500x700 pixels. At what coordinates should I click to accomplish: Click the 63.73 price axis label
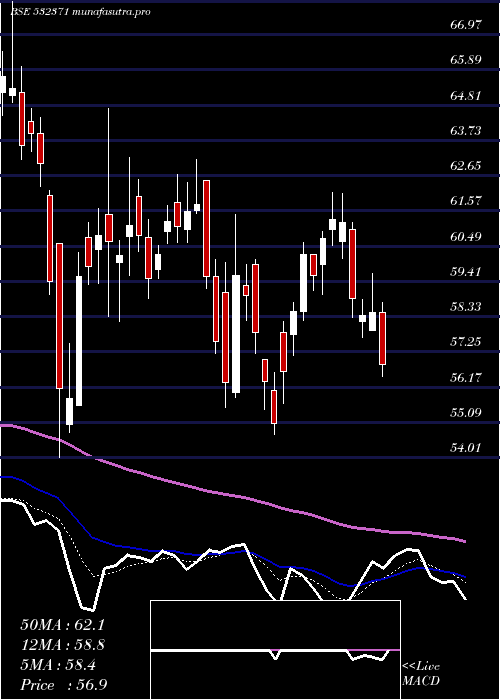(x=466, y=131)
